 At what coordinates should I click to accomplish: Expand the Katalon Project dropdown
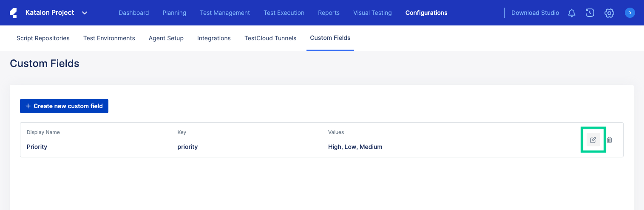[85, 13]
